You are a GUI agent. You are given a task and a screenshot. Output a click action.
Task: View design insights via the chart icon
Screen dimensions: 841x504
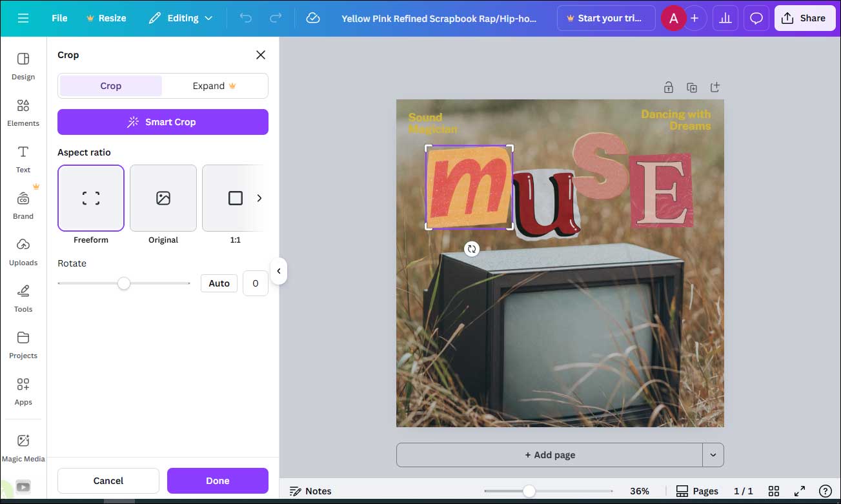(725, 17)
